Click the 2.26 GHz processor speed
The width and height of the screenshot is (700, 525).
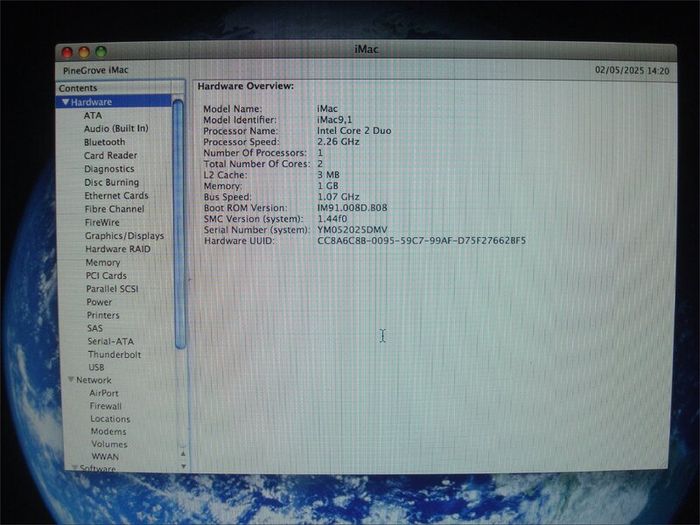point(338,142)
